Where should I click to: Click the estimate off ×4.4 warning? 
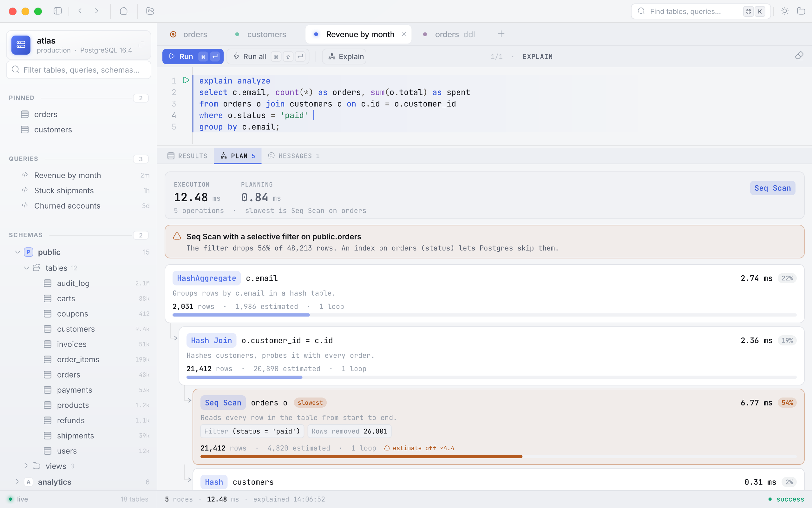click(419, 448)
